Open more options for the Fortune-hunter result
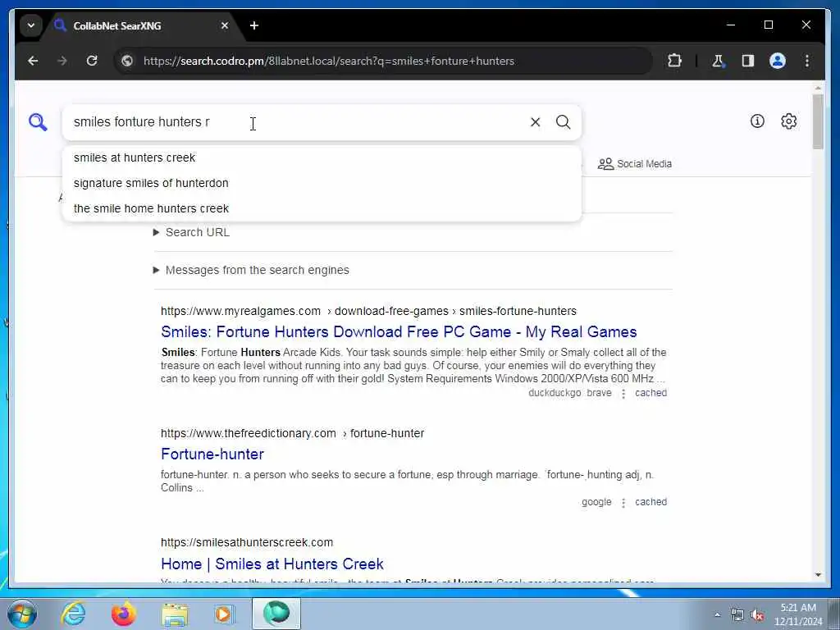Screen dimensions: 840x630 coord(623,503)
